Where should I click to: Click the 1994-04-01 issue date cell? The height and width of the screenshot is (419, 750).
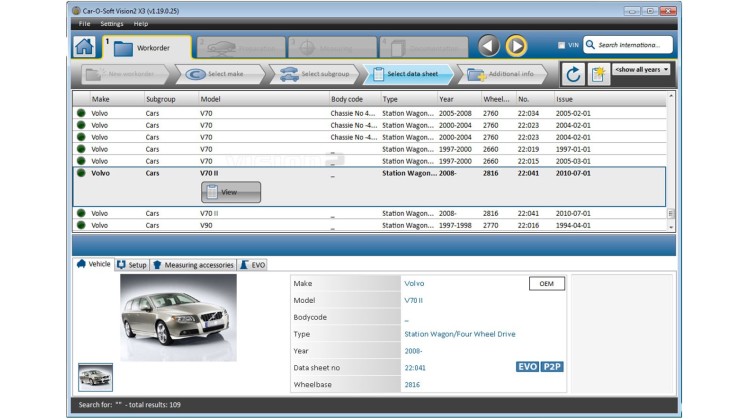tap(573, 225)
